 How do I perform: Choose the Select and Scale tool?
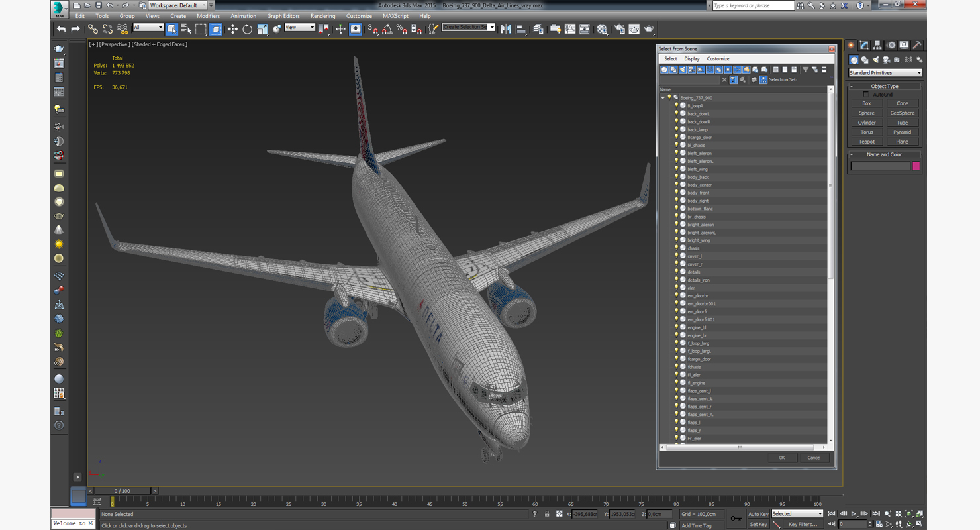pos(262,29)
